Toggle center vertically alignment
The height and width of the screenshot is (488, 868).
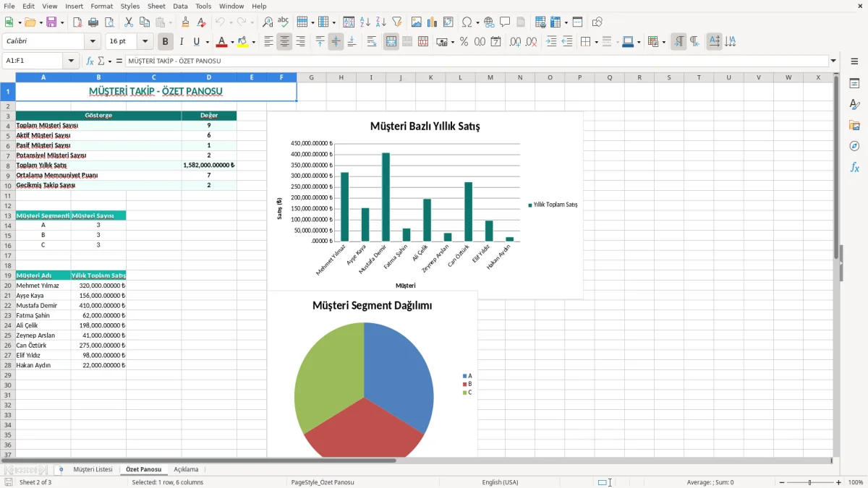click(336, 42)
